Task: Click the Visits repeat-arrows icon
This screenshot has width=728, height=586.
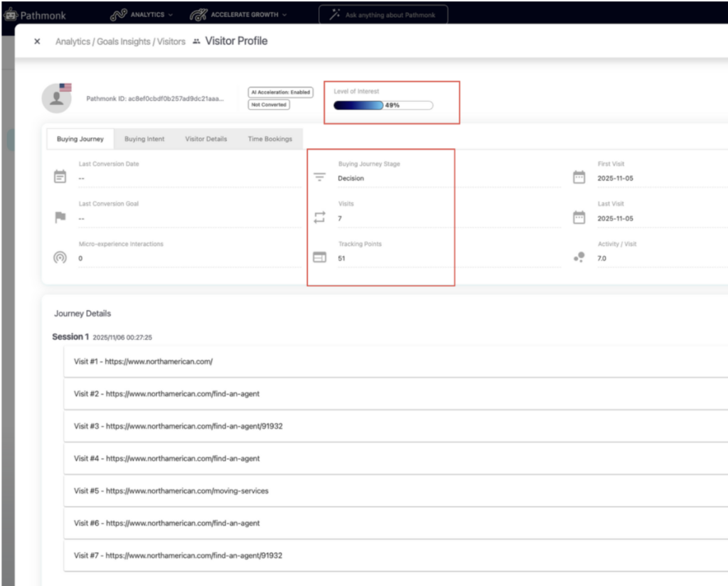Action: click(320, 218)
